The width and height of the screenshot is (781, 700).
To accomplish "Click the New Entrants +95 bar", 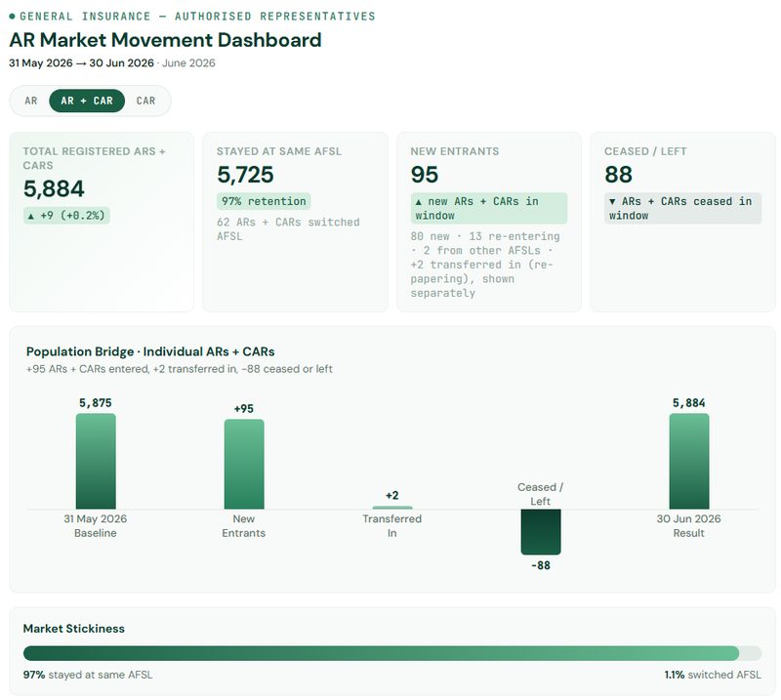I will 244,465.
